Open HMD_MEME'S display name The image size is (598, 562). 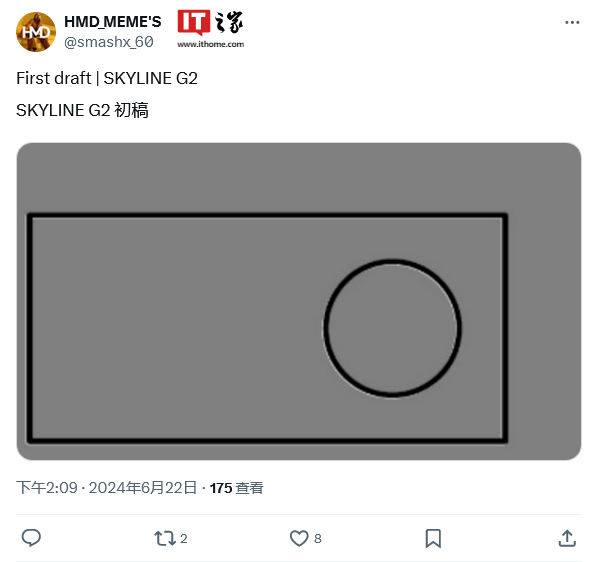[113, 22]
